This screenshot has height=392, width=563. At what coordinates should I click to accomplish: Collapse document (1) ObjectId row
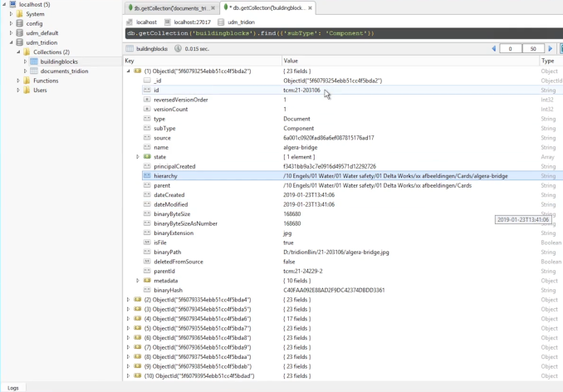pos(129,71)
